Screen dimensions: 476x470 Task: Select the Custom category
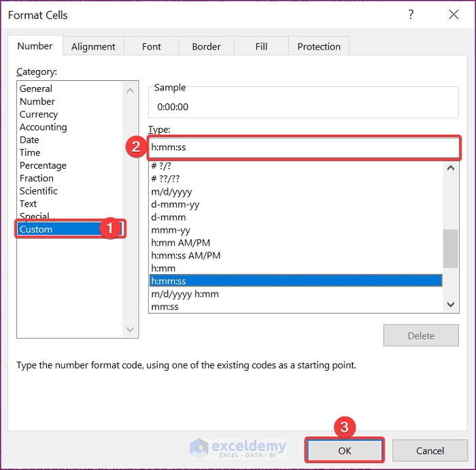point(36,229)
